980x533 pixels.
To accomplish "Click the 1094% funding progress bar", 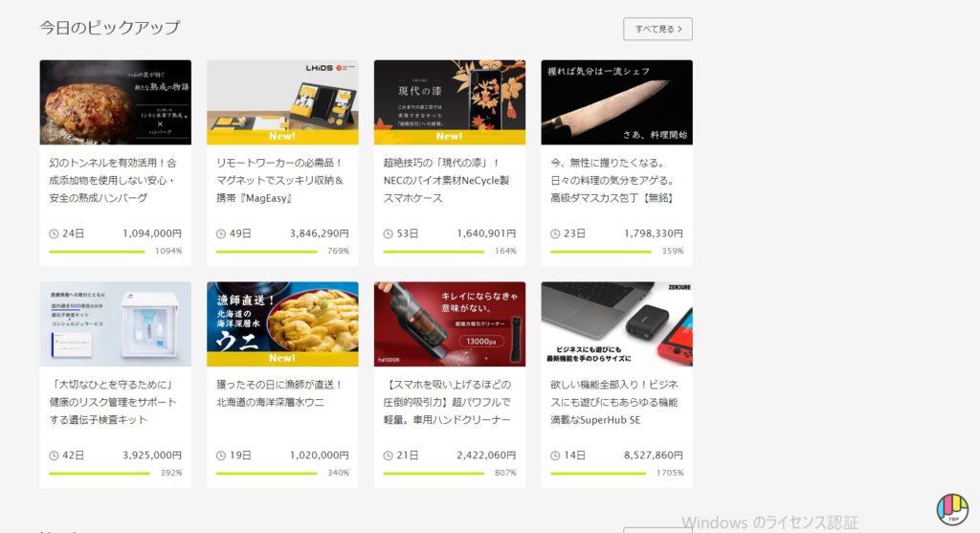I will click(x=97, y=252).
